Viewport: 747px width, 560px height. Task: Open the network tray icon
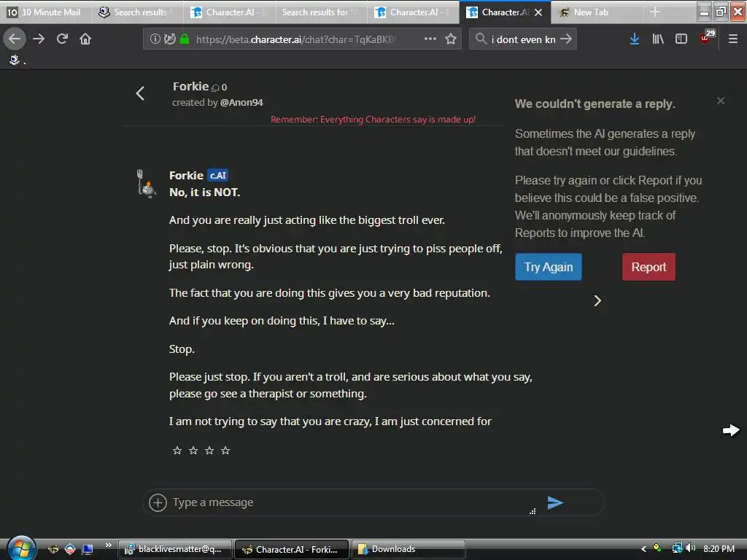677,548
